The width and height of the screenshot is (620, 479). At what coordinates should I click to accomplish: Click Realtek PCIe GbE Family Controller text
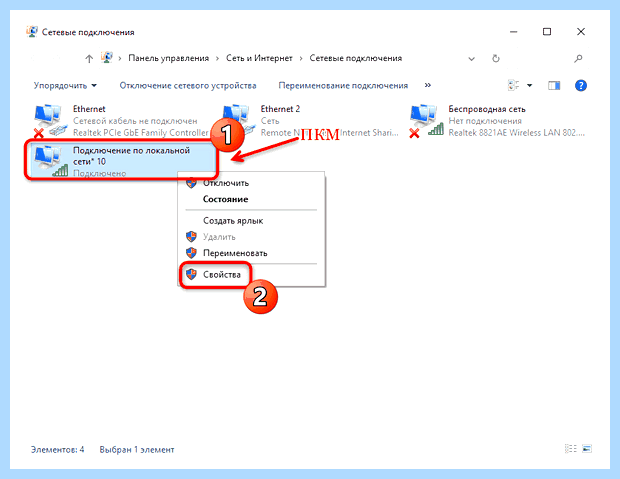click(x=140, y=133)
